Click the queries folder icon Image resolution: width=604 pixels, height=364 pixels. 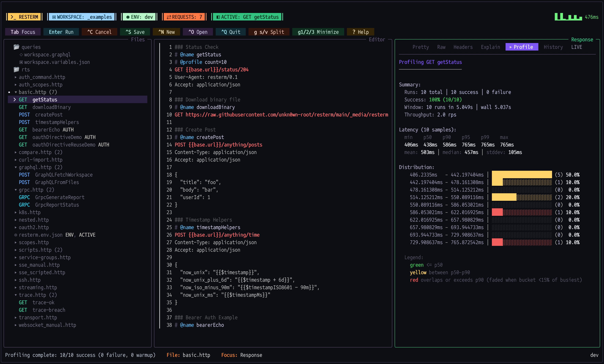pyautogui.click(x=16, y=47)
